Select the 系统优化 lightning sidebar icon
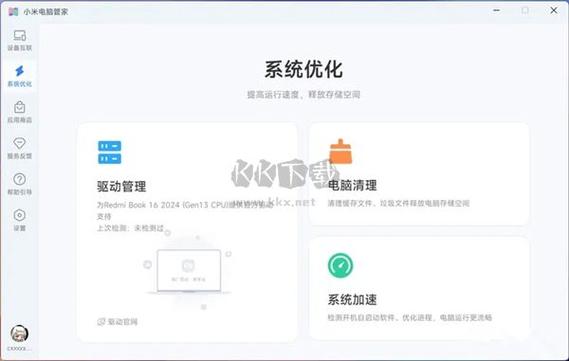569x361 pixels. [20, 71]
